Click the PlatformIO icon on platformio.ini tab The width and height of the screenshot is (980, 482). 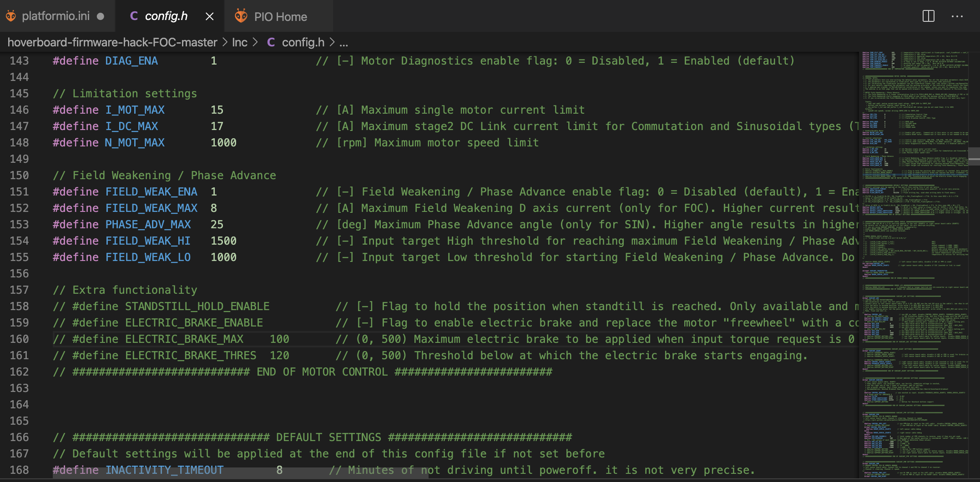tap(11, 16)
